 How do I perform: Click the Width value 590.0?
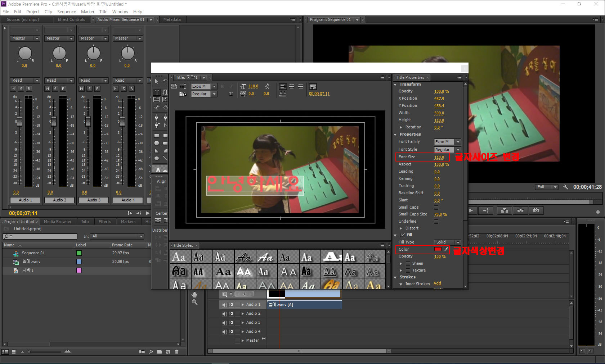(x=439, y=113)
